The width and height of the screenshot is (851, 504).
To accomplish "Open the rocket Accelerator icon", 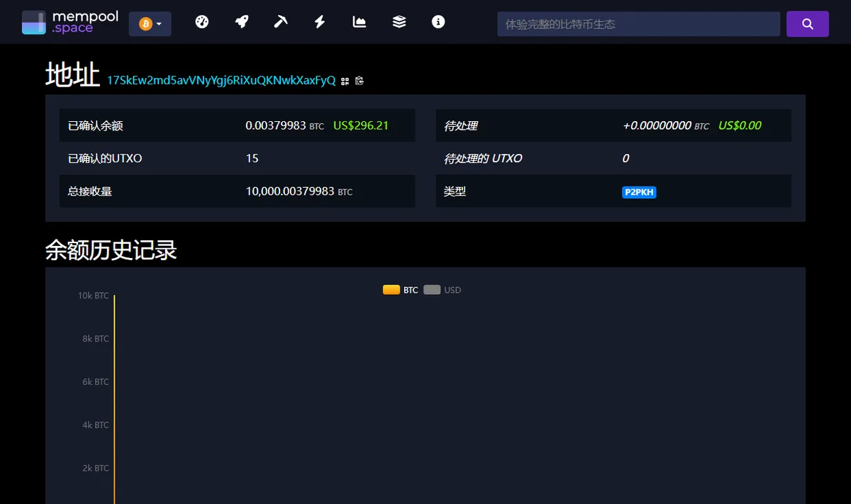I will [x=242, y=22].
